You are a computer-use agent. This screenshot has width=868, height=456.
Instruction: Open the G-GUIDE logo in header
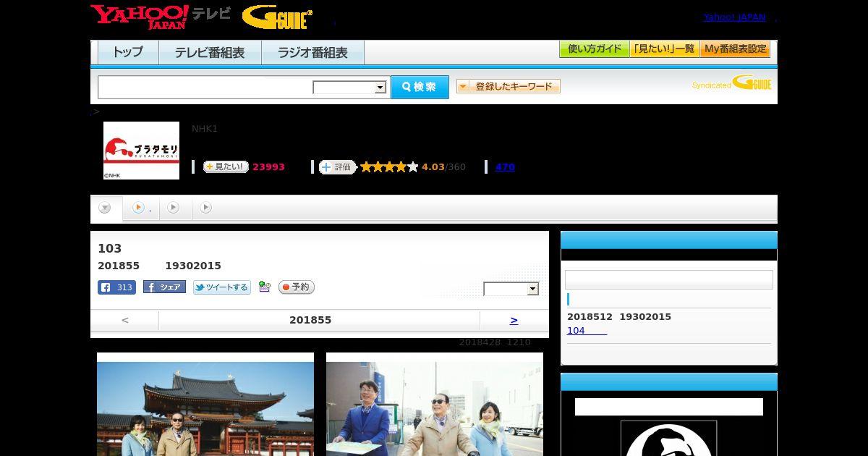coord(277,17)
